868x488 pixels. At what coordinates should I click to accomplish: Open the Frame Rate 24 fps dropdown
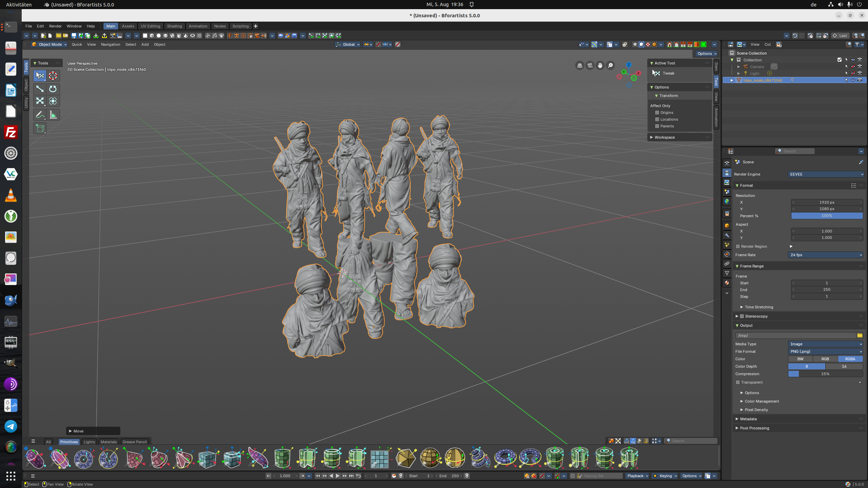pyautogui.click(x=826, y=255)
